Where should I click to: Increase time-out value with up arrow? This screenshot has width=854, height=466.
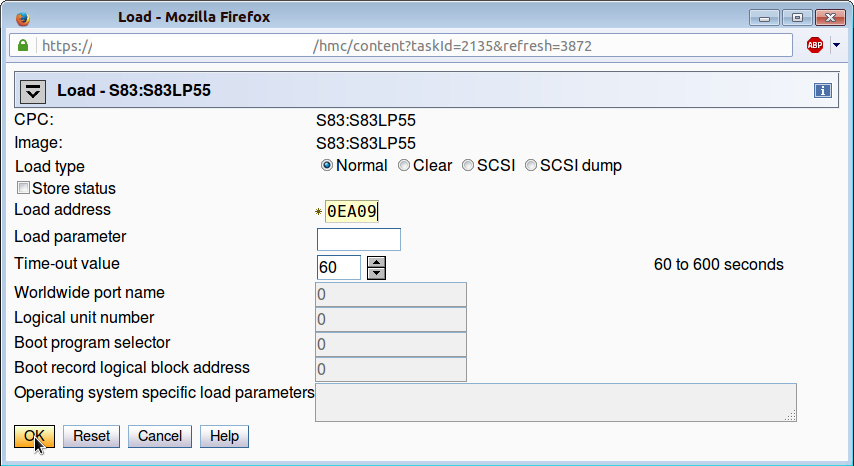point(376,262)
